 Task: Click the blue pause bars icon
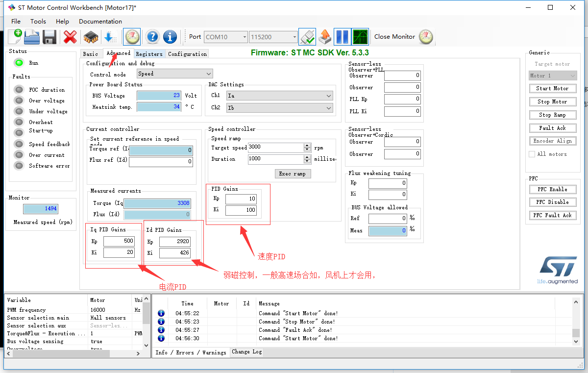[342, 37]
